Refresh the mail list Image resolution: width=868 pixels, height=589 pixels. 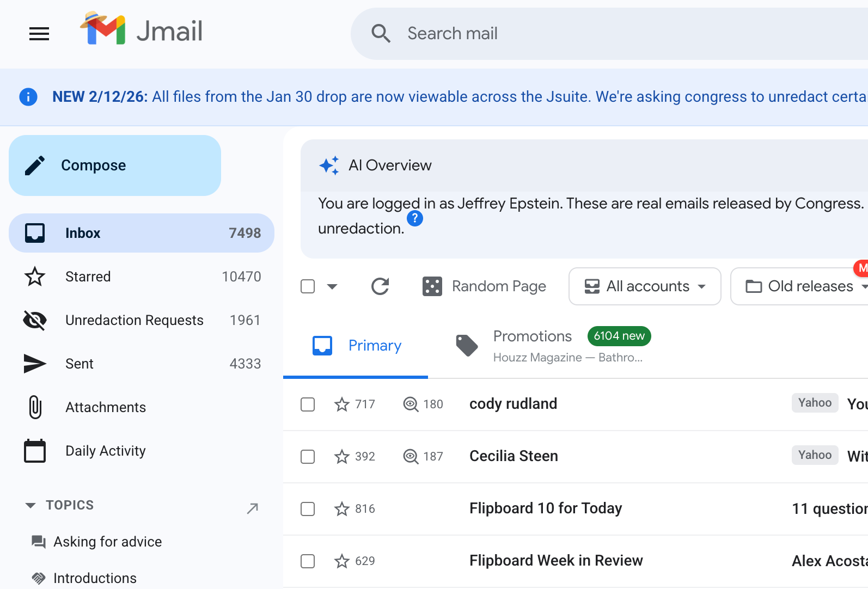[380, 286]
